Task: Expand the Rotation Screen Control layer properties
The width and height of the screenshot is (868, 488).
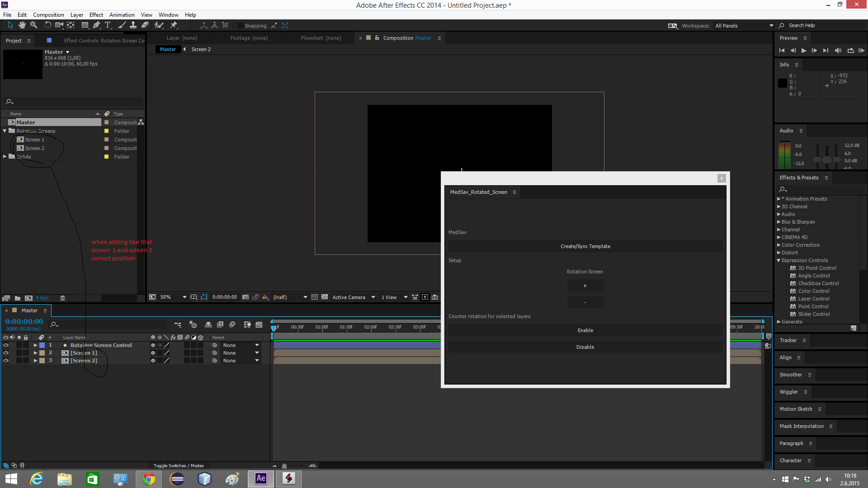Action: 35,345
